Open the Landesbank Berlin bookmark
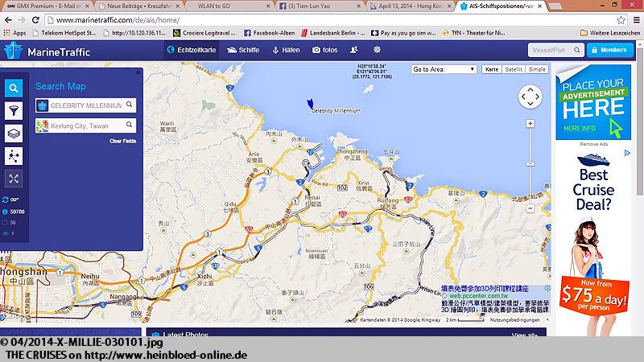Image resolution: width=644 pixels, height=362 pixels. [x=333, y=33]
